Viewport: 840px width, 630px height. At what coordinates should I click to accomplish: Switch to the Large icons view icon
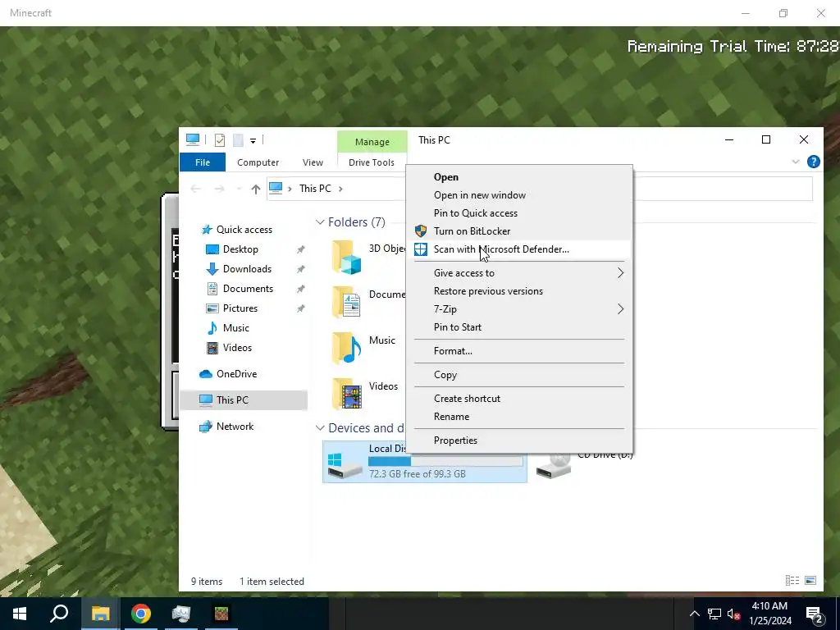pyautogui.click(x=810, y=581)
